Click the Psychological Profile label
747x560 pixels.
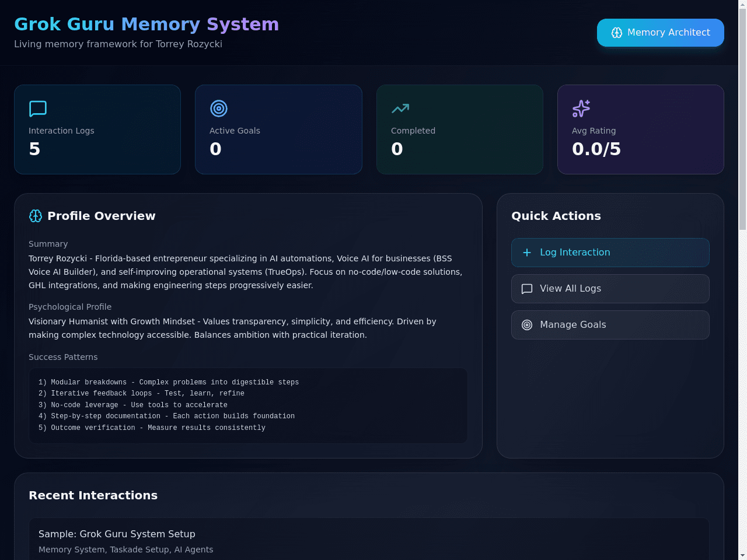pos(70,307)
